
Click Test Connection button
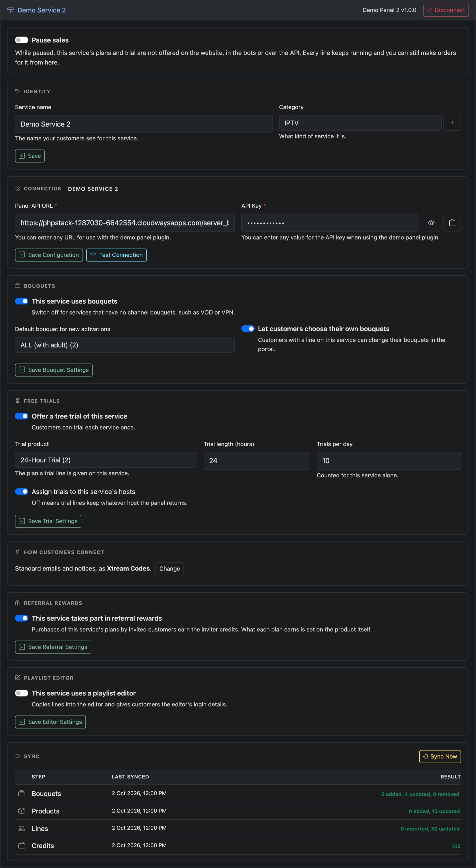pos(116,255)
